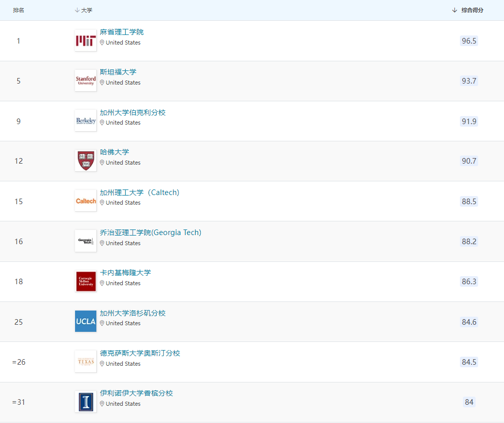Go to 加州大学伯克利分校 page
The width and height of the screenshot is (504, 423).
[x=133, y=112]
